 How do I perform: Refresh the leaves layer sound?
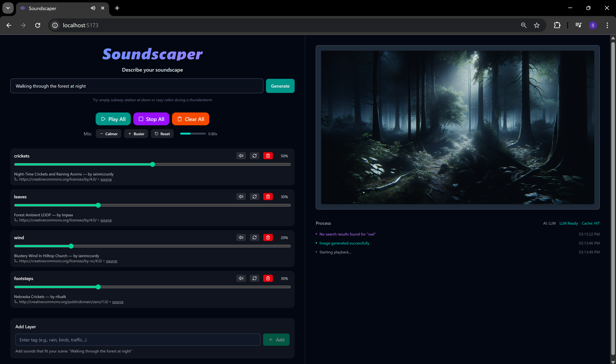(x=254, y=196)
